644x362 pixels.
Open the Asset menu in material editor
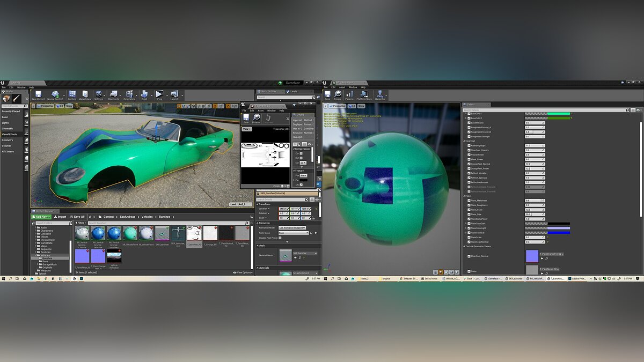pyautogui.click(x=342, y=87)
